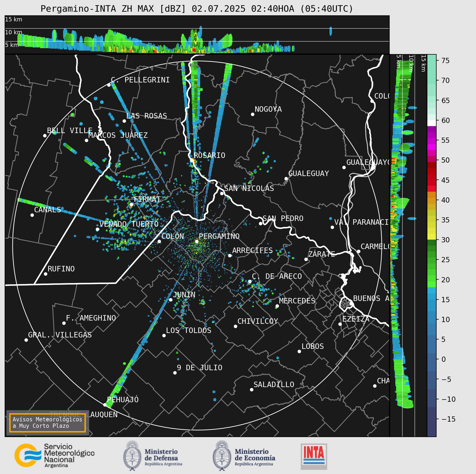Screen dimensions: 476x474
Task: Click the Venado Tuerto marker dot
Action: click(x=97, y=229)
